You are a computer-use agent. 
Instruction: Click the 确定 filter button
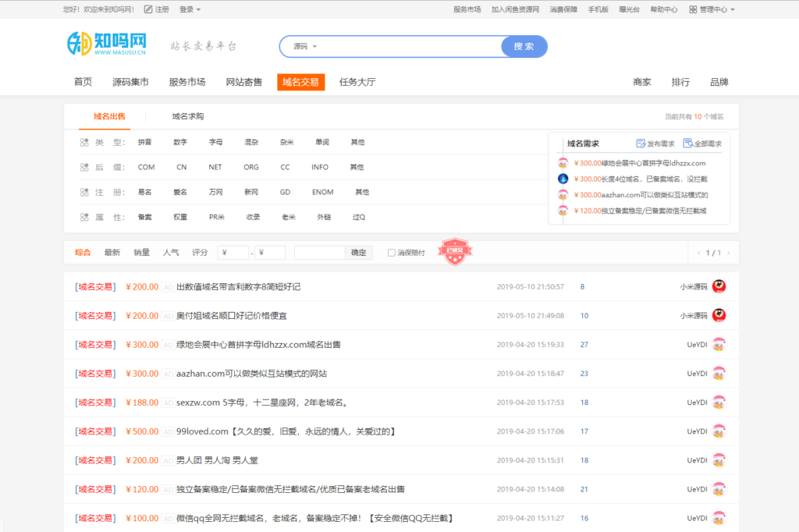click(358, 253)
